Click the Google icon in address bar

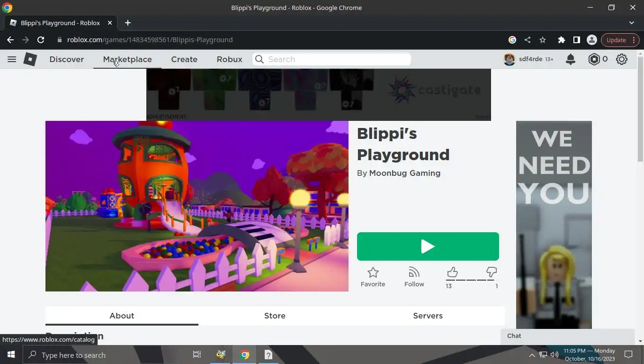tap(512, 40)
